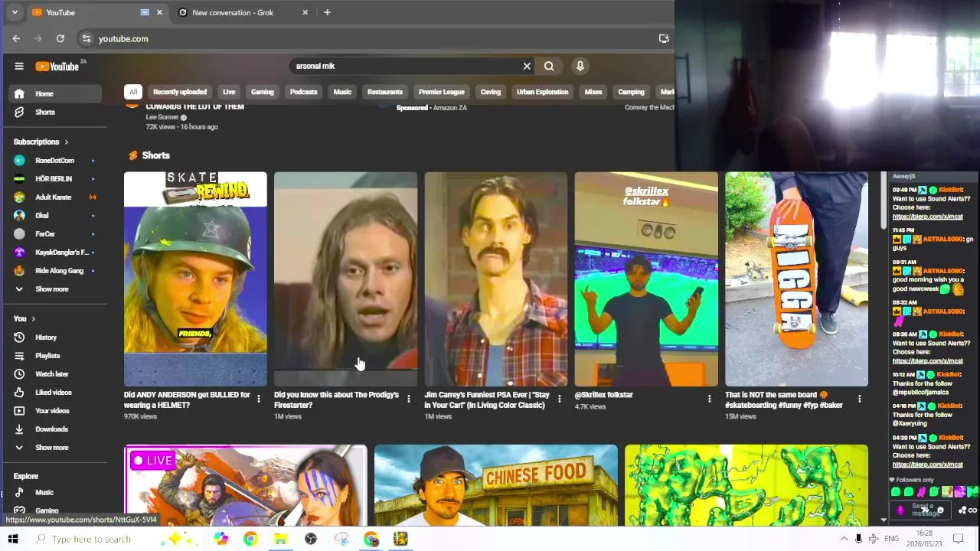This screenshot has width=980, height=551.
Task: Open options for @Skrillex folkstar short
Action: coord(709,399)
